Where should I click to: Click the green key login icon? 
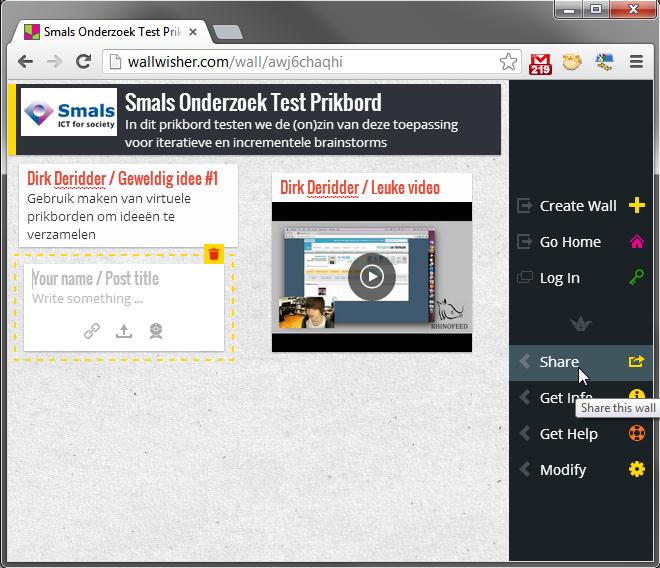click(x=636, y=278)
